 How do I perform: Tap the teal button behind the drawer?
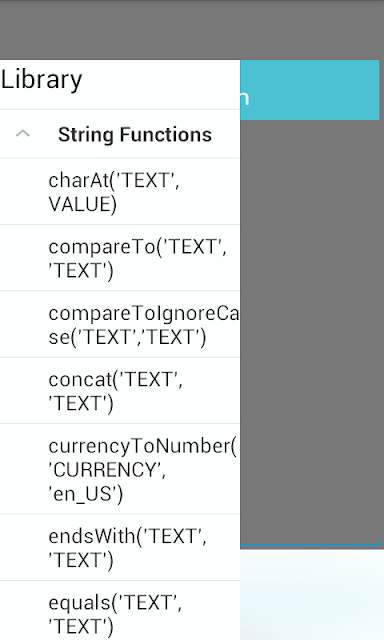click(310, 90)
